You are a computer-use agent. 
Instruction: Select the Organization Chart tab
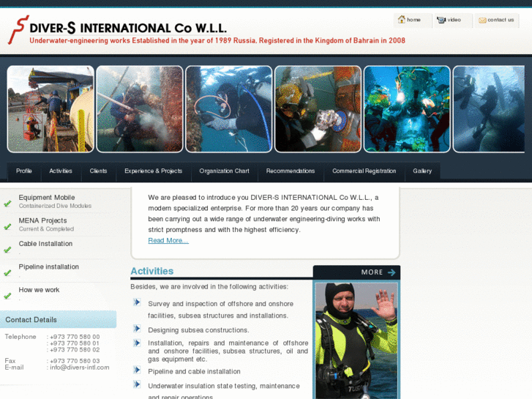(x=224, y=171)
